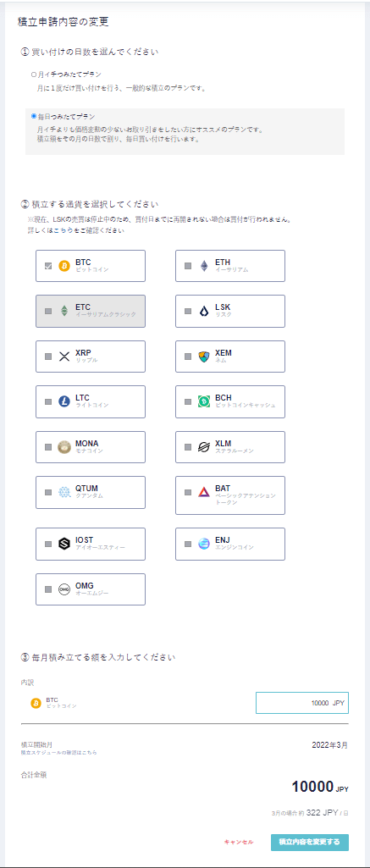Click the Enjin Coin ENJ icon
Image resolution: width=370 pixels, height=868 pixels.
(204, 544)
